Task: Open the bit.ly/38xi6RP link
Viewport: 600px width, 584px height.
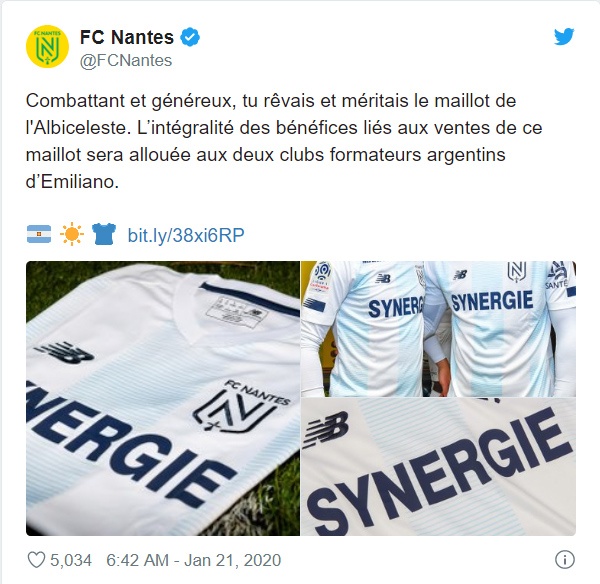Action: tap(186, 235)
